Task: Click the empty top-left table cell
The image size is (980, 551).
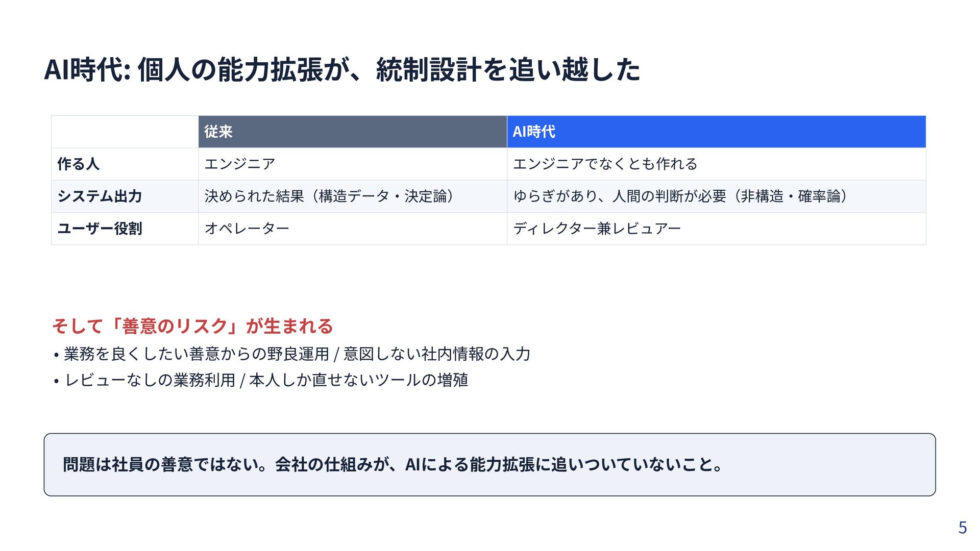Action: (125, 132)
